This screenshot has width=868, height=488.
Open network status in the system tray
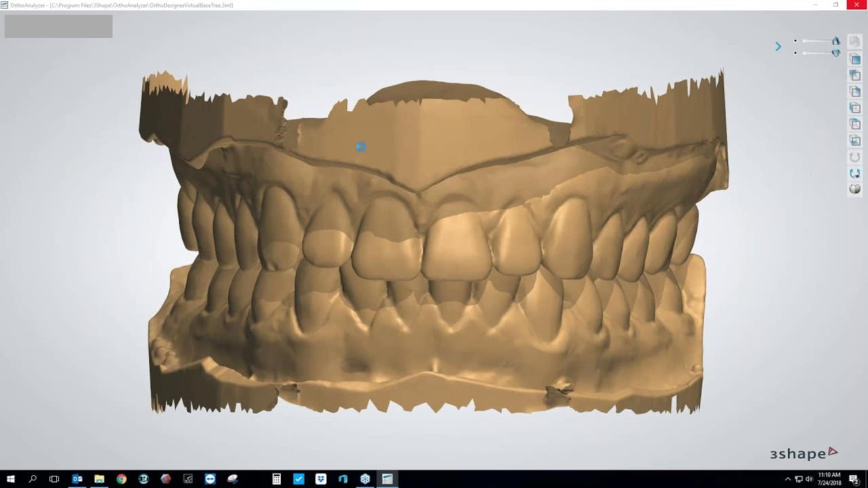(x=798, y=479)
